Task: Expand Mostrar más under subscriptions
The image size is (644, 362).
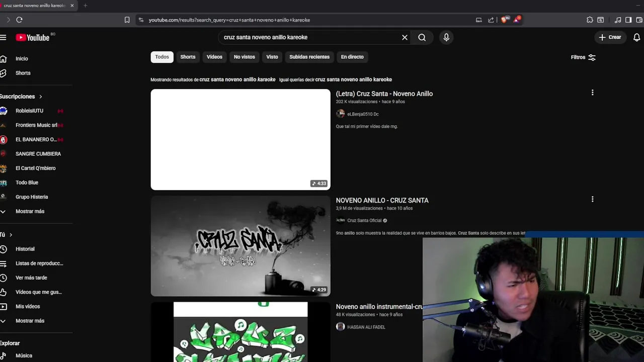Action: pos(30,211)
